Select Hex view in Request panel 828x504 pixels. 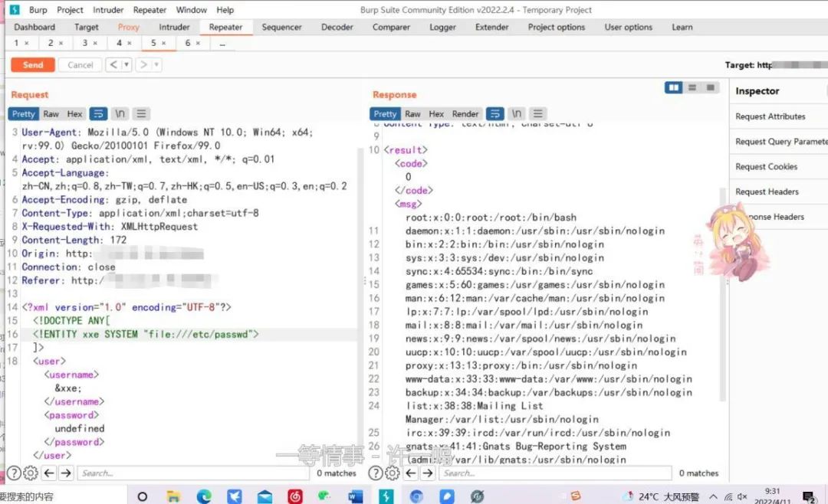[x=74, y=113]
